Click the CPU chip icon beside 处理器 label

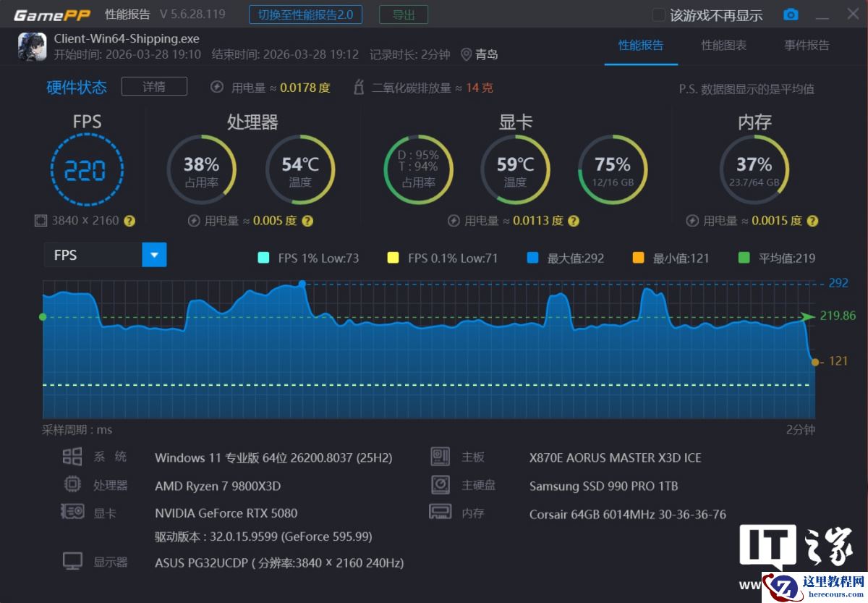72,484
